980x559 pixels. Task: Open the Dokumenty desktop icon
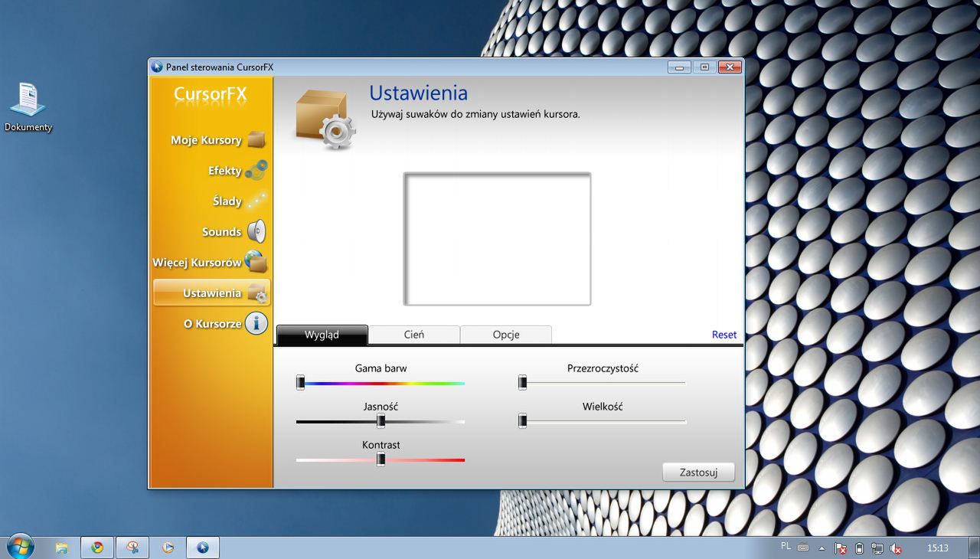[x=28, y=107]
